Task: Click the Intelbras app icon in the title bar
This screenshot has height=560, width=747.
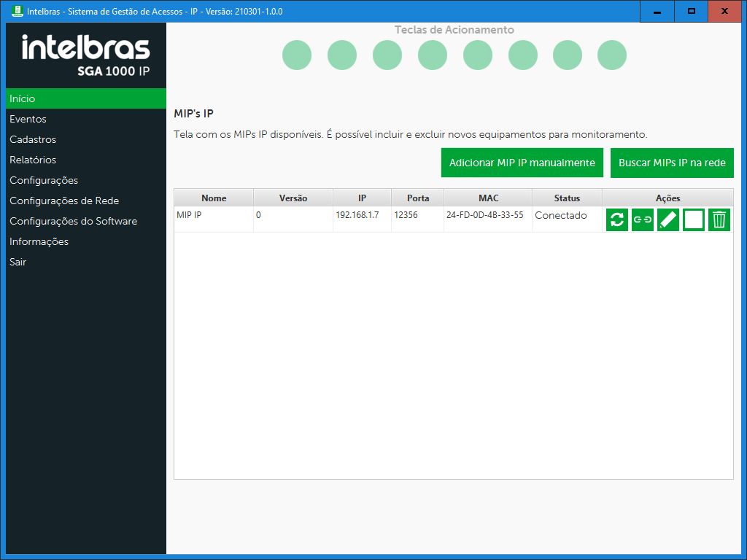Action: pos(18,12)
